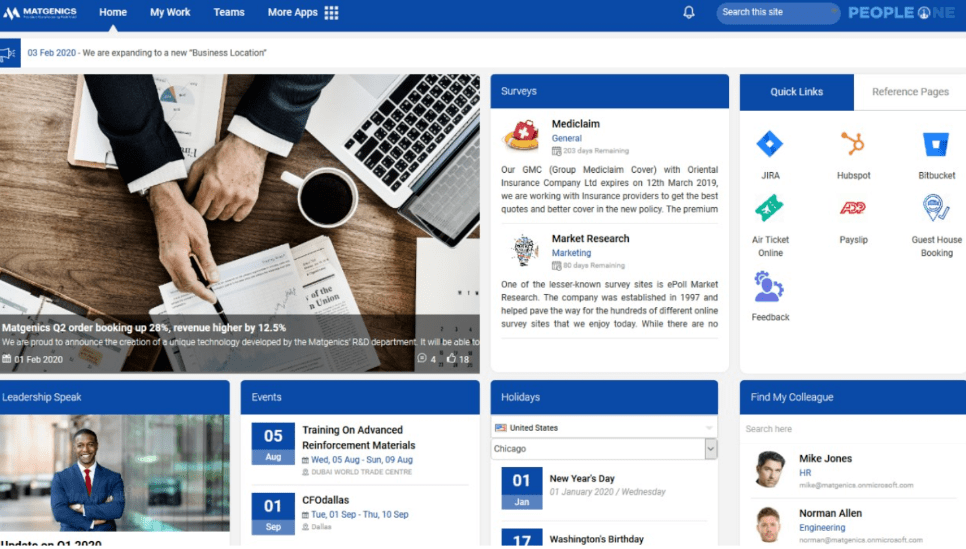Click the comments icon on news banner
The height and width of the screenshot is (549, 966).
422,358
